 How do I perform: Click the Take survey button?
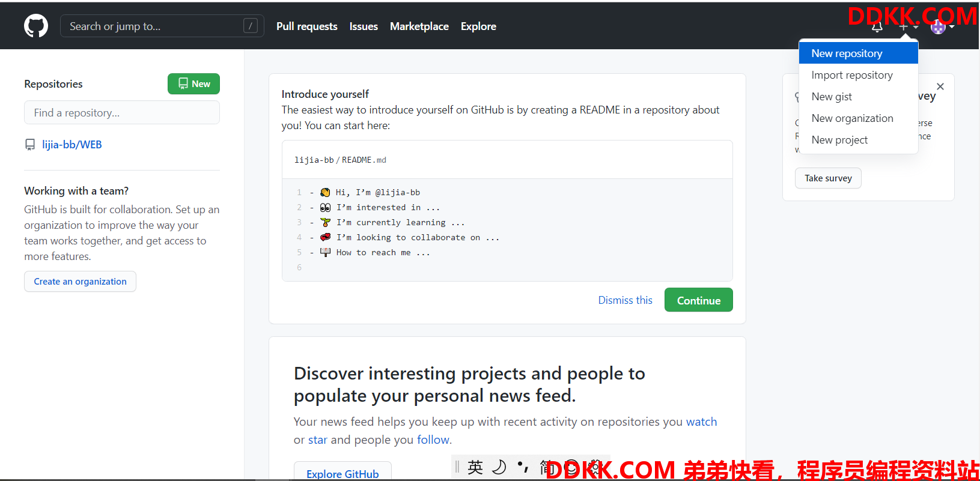[x=828, y=178]
